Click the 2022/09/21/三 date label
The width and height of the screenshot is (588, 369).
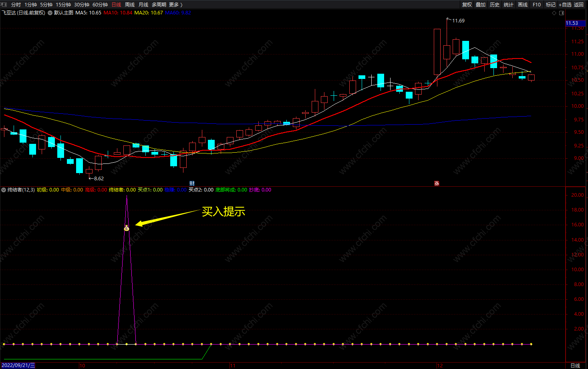pos(18,365)
